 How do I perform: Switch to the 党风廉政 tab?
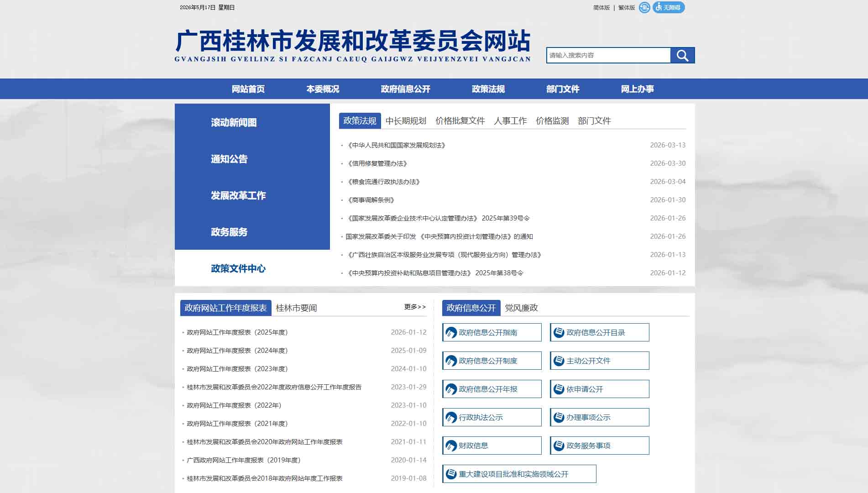coord(521,308)
